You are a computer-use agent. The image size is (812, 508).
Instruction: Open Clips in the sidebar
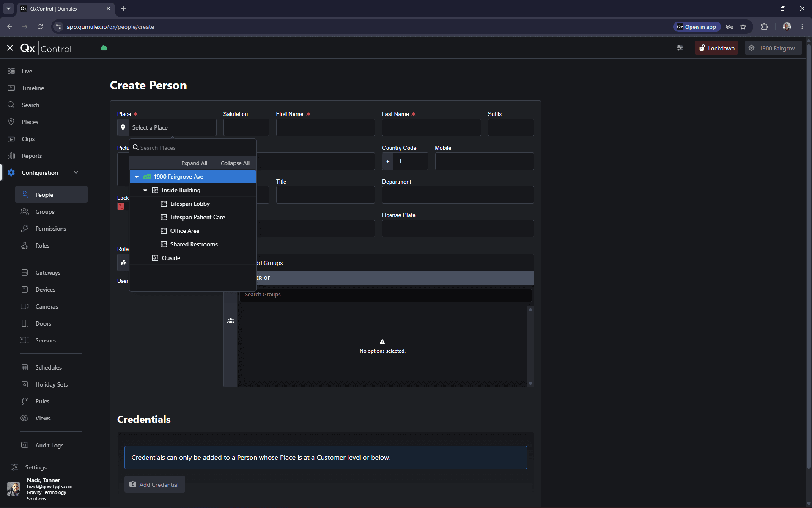tap(28, 139)
